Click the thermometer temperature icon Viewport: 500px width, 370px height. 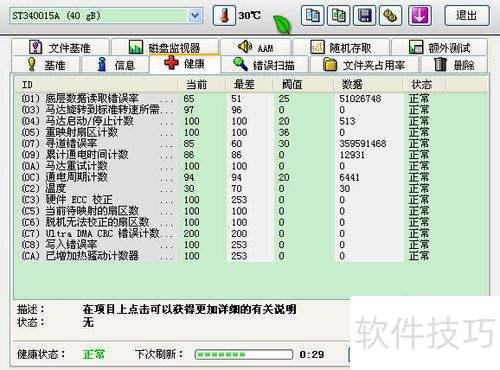[225, 15]
